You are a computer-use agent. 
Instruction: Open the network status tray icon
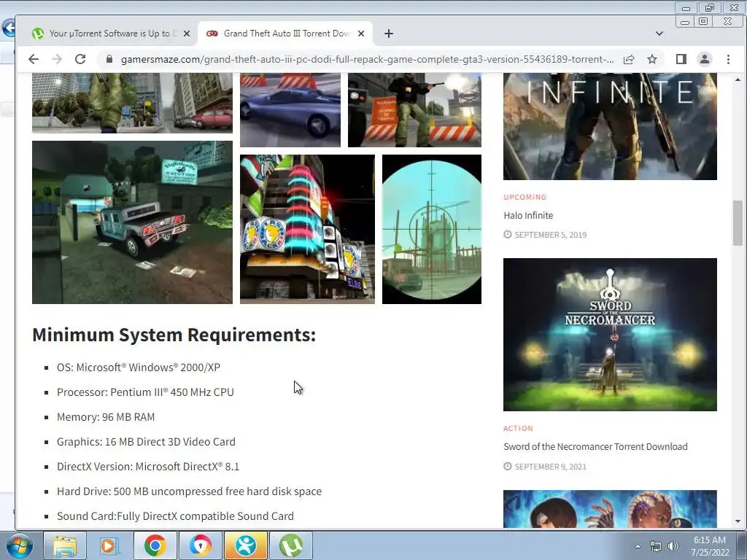coord(656,546)
